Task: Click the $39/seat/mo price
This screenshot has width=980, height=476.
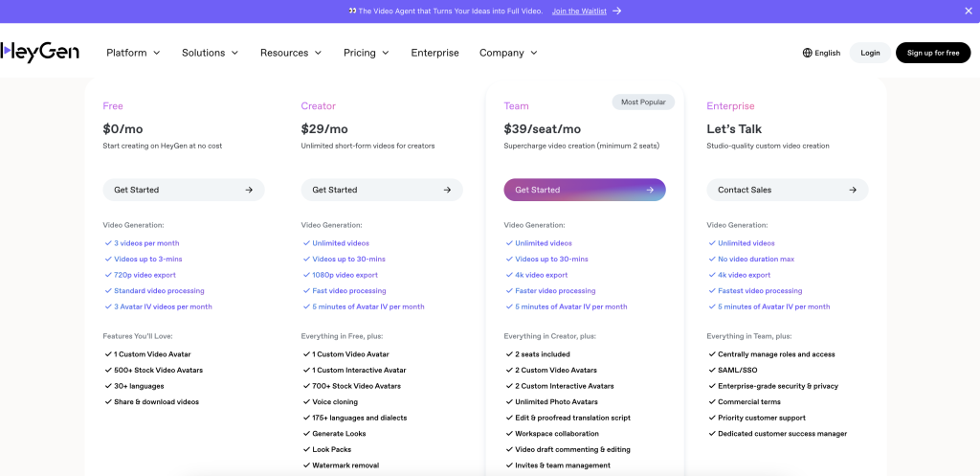Action: pyautogui.click(x=543, y=129)
